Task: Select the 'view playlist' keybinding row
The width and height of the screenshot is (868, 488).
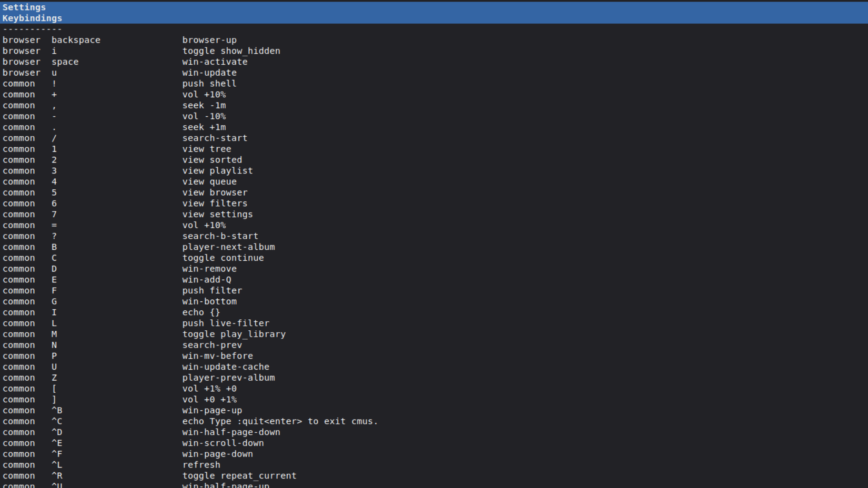Action: (x=434, y=171)
